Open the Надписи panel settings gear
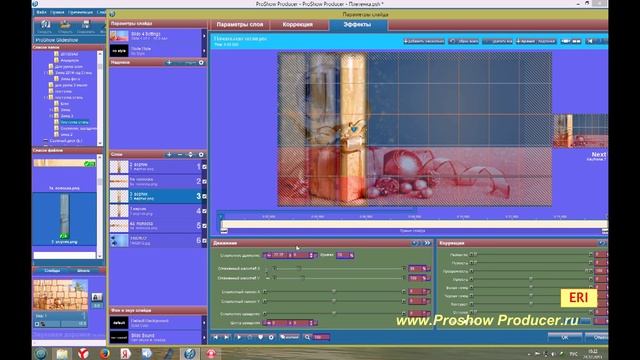 tap(201, 62)
